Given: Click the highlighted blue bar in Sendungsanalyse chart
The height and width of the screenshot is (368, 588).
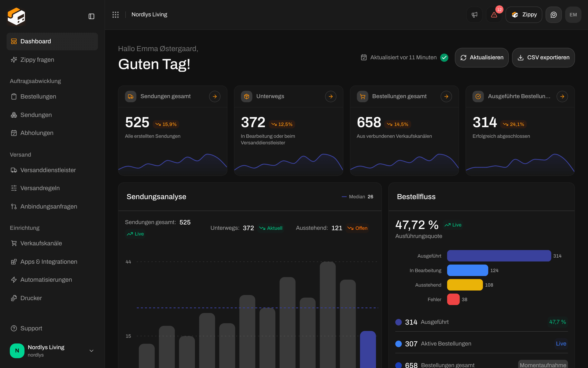Looking at the screenshot, I should [x=368, y=349].
